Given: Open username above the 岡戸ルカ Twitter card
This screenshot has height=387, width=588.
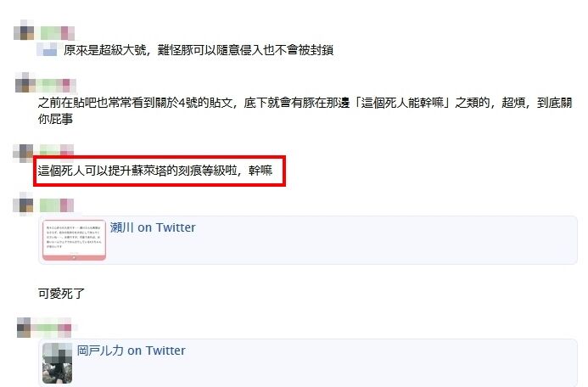Looking at the screenshot, I should point(53,328).
